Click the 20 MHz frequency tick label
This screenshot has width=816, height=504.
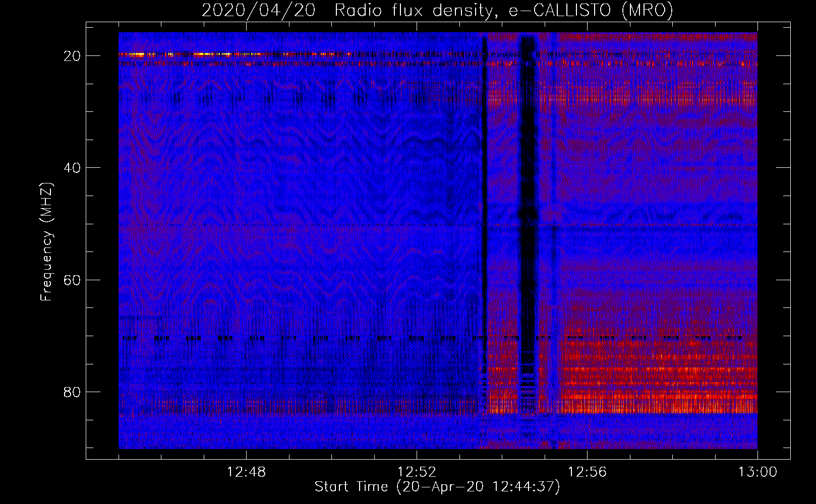(x=72, y=56)
